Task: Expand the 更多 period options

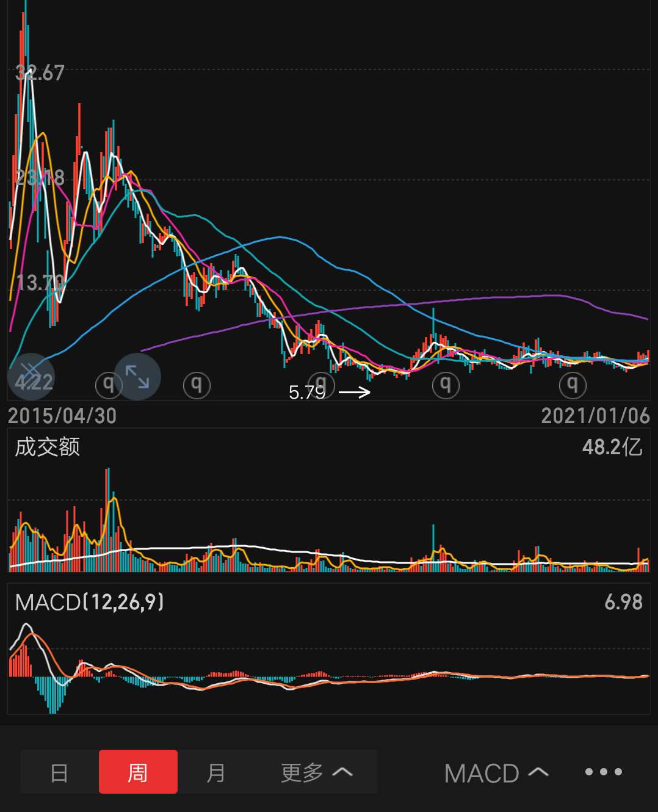Action: [x=317, y=772]
